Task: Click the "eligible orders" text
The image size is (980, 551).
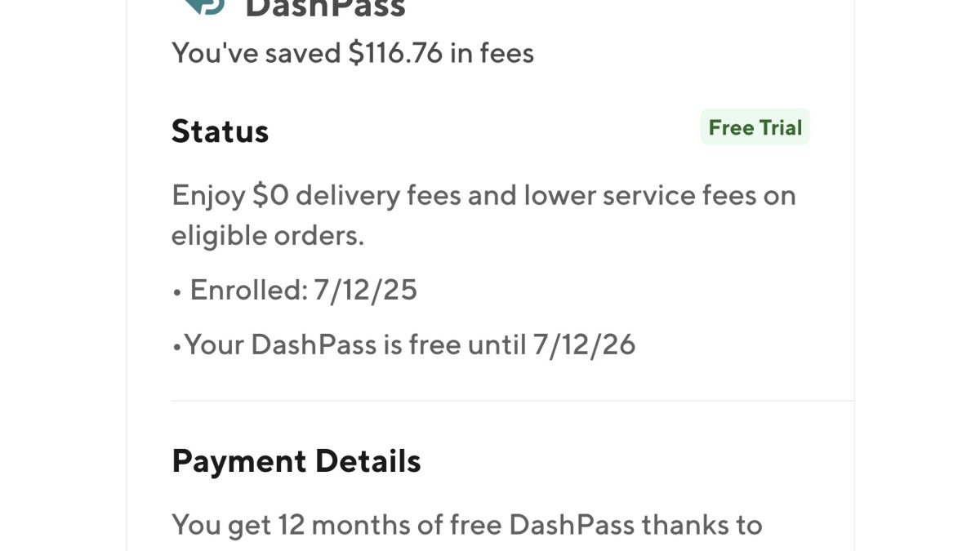Action: pos(267,236)
